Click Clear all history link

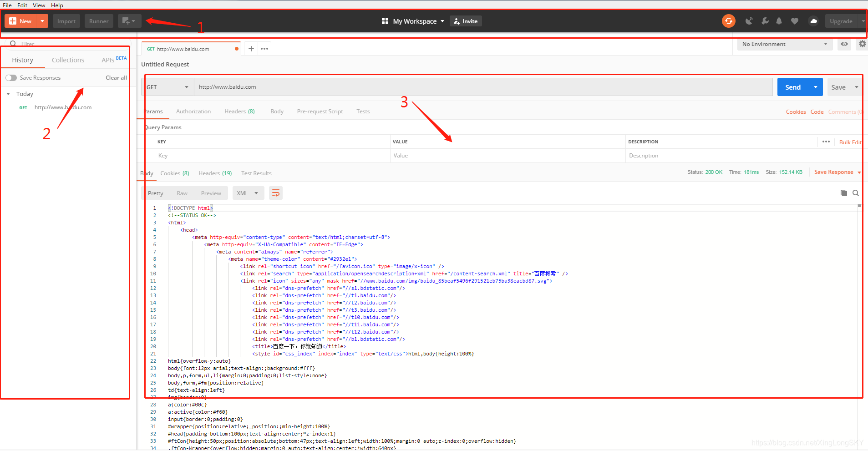tap(116, 78)
